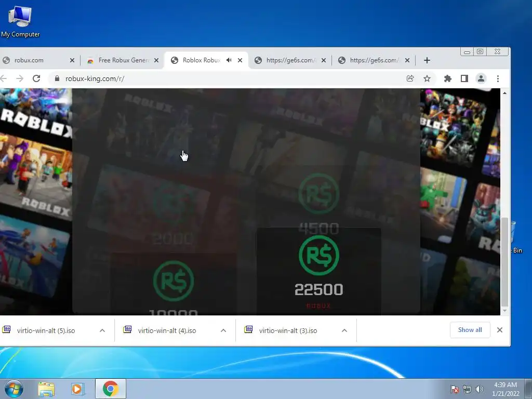Switch to the robux.com tab
The image size is (532, 399).
37,60
